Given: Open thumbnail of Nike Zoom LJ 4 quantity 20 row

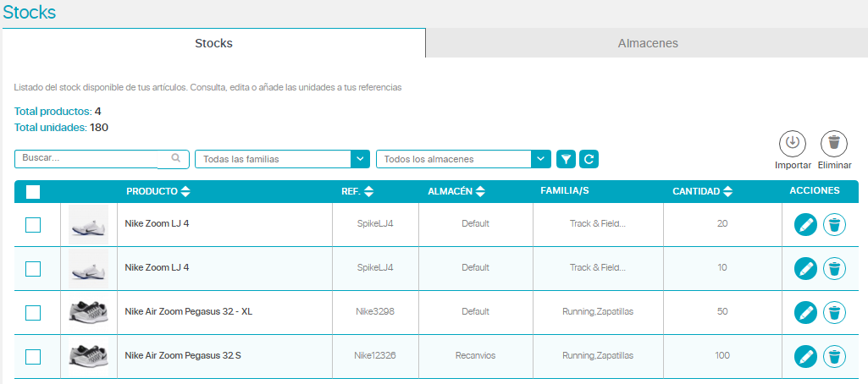Looking at the screenshot, I should 89,224.
